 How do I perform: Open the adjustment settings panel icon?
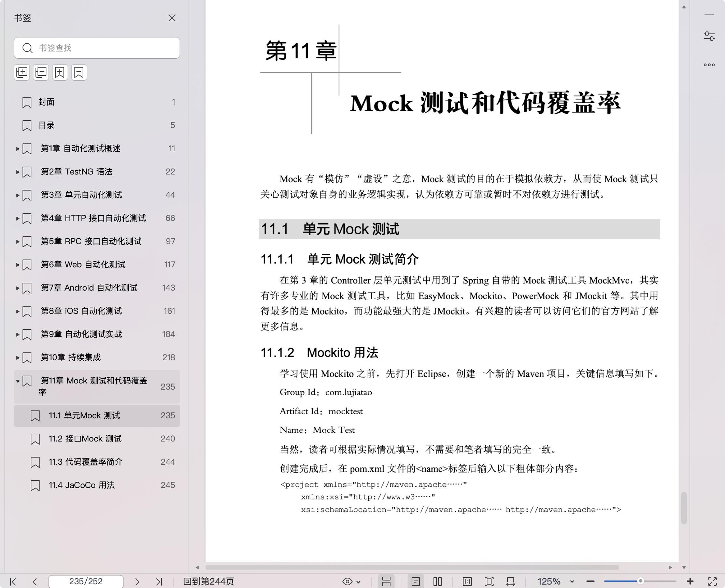pyautogui.click(x=709, y=36)
